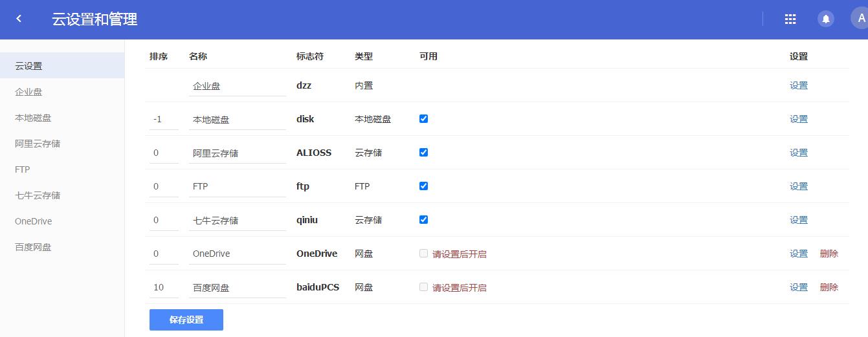
Task: Click the user avatar in header
Action: point(860,19)
